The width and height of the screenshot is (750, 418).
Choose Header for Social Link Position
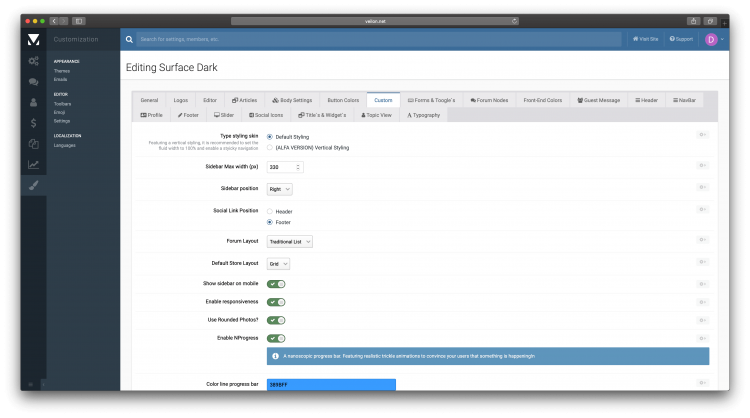tap(270, 211)
